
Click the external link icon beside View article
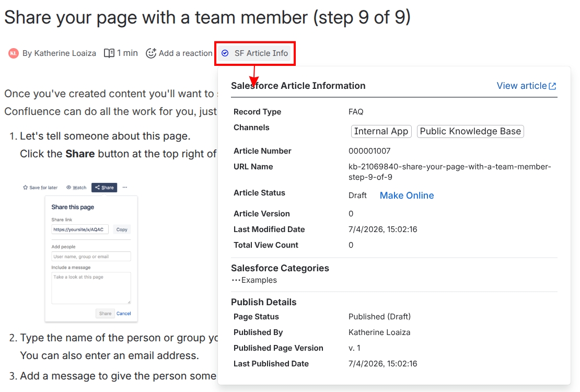coord(552,86)
